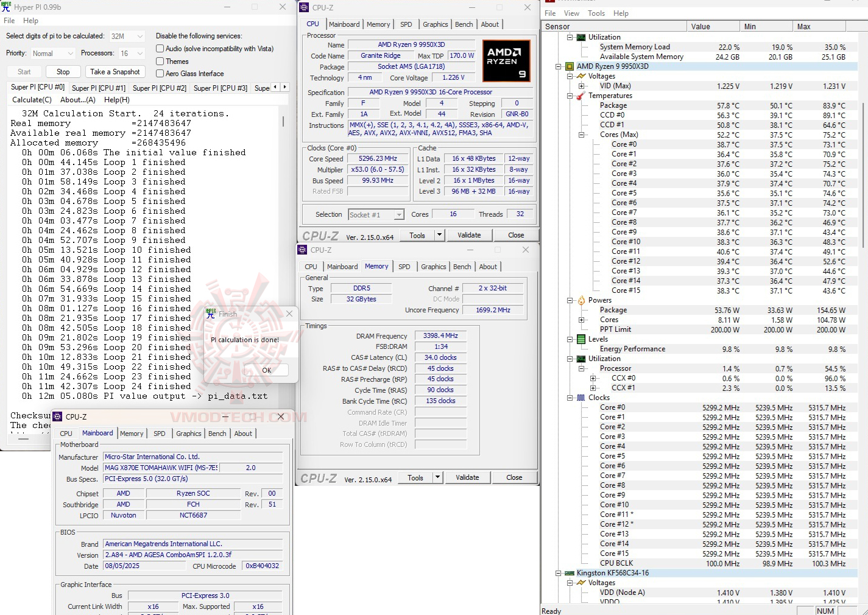The width and height of the screenshot is (868, 615).
Task: Check the Themes disable option
Action: [x=159, y=61]
